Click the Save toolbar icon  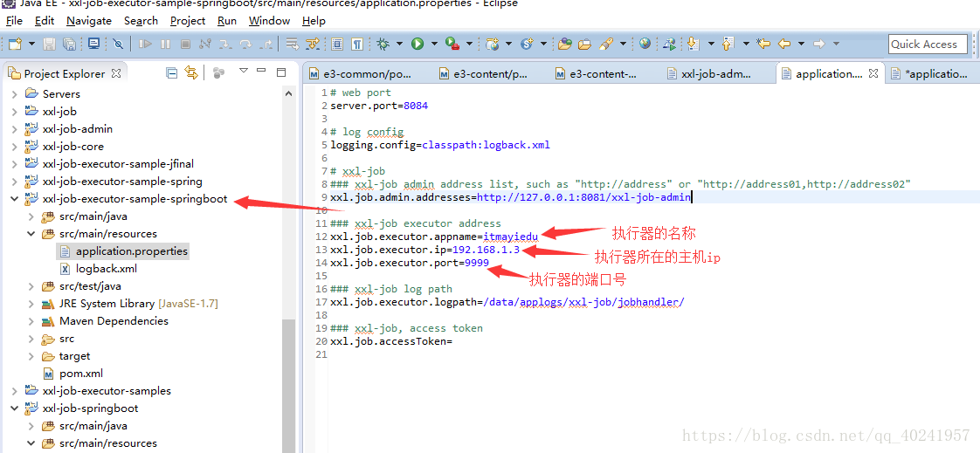click(50, 44)
